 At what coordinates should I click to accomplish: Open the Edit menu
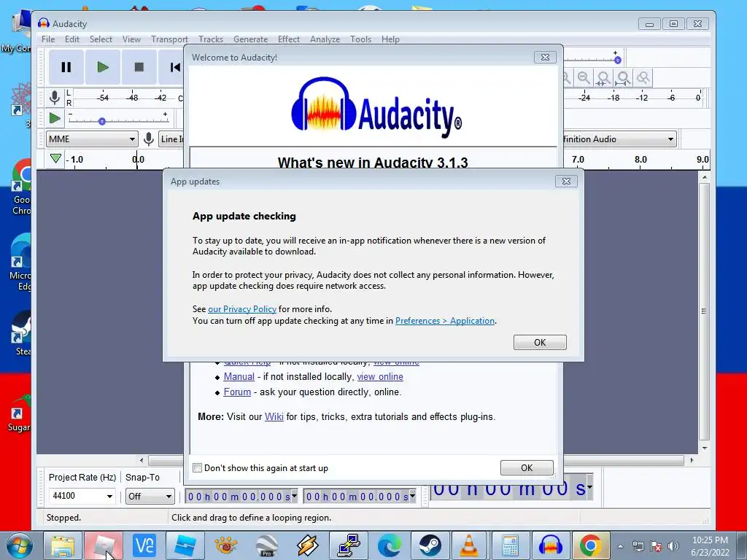tap(72, 39)
